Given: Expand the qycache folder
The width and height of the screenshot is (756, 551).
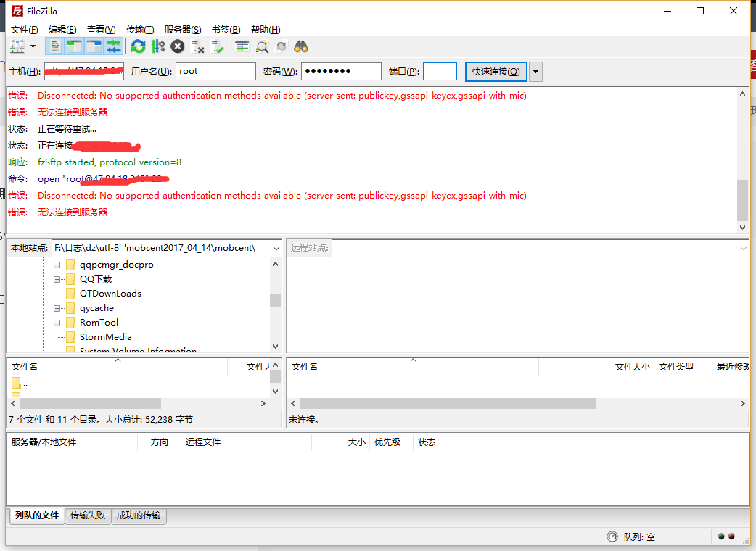Looking at the screenshot, I should pos(57,308).
